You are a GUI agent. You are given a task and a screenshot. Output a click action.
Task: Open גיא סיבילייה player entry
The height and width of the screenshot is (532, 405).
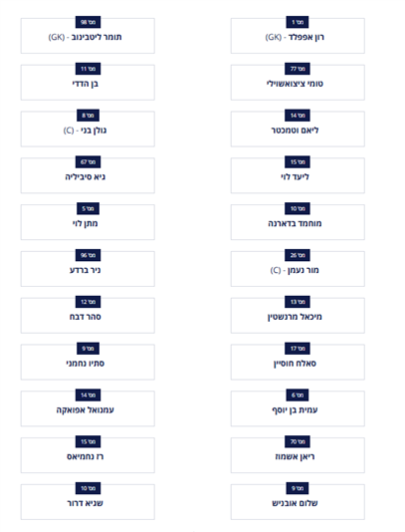click(x=88, y=175)
